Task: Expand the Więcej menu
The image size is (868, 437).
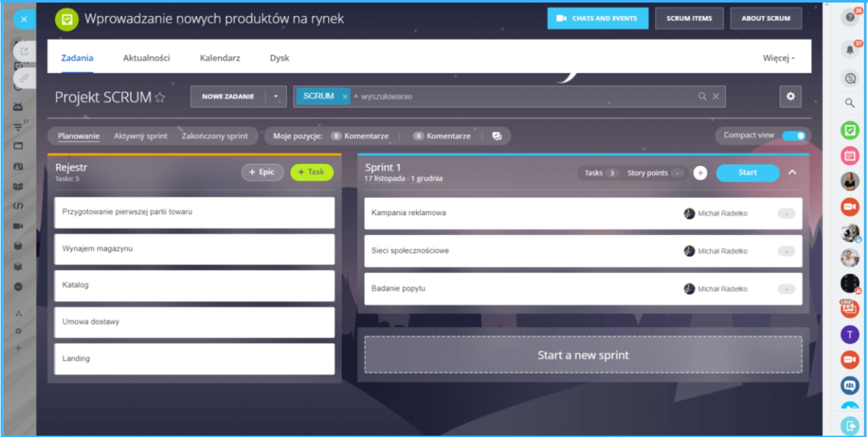Action: tap(778, 58)
